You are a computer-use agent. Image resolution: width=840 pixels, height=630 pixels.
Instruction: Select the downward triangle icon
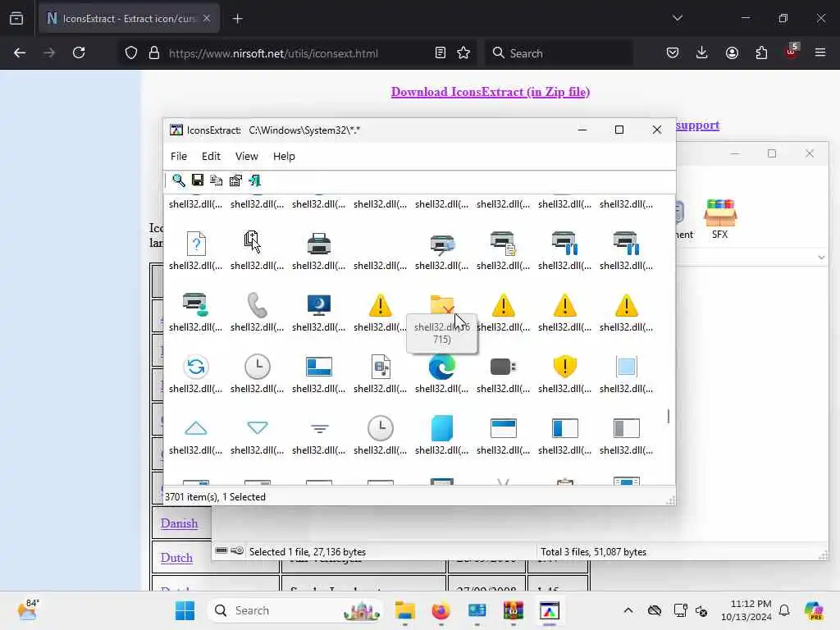[x=257, y=427]
